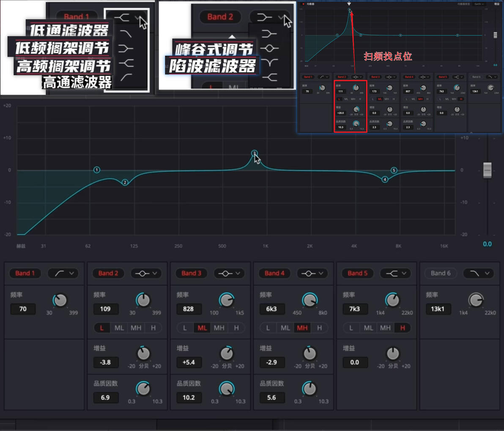Click Band 4 Q factor knob
Viewport: 504px width, 431px height.
click(310, 389)
